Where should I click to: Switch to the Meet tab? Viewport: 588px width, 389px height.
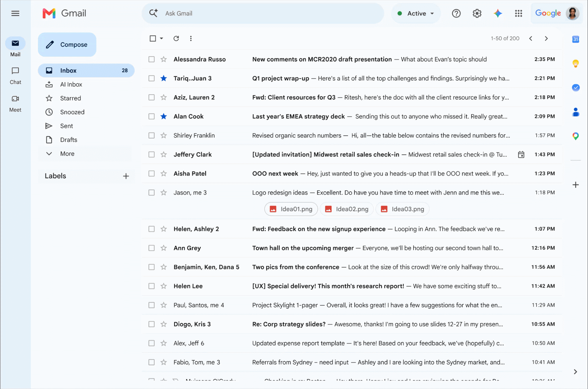click(x=15, y=104)
